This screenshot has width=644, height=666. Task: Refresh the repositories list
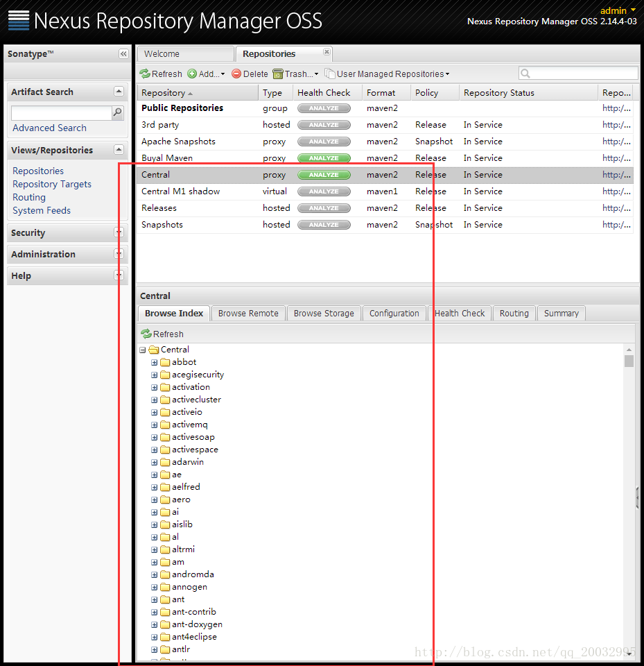pyautogui.click(x=160, y=74)
